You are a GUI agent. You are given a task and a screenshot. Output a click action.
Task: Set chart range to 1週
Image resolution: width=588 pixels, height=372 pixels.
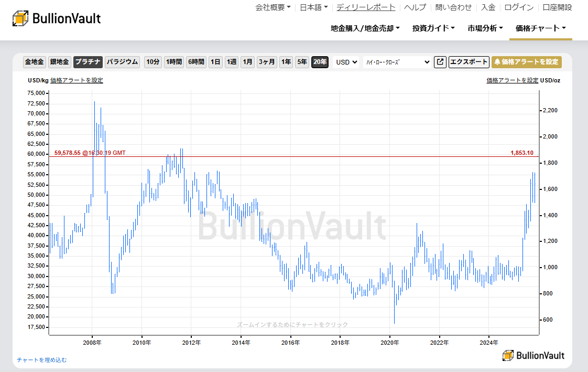click(232, 62)
